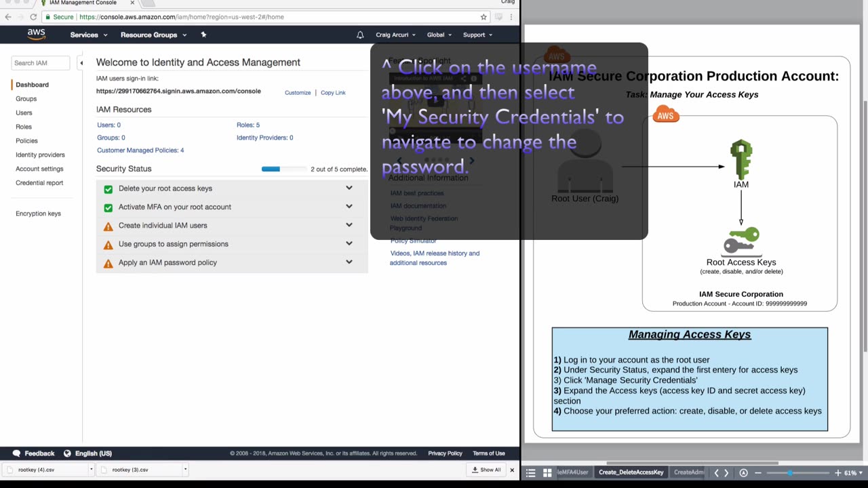Open Credential report in IAM sidebar
The width and height of the screenshot is (868, 488).
[39, 183]
